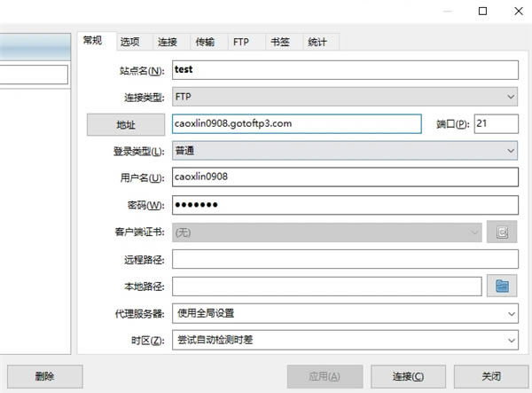Click the 站点名 text field
The image size is (532, 393).
point(344,70)
